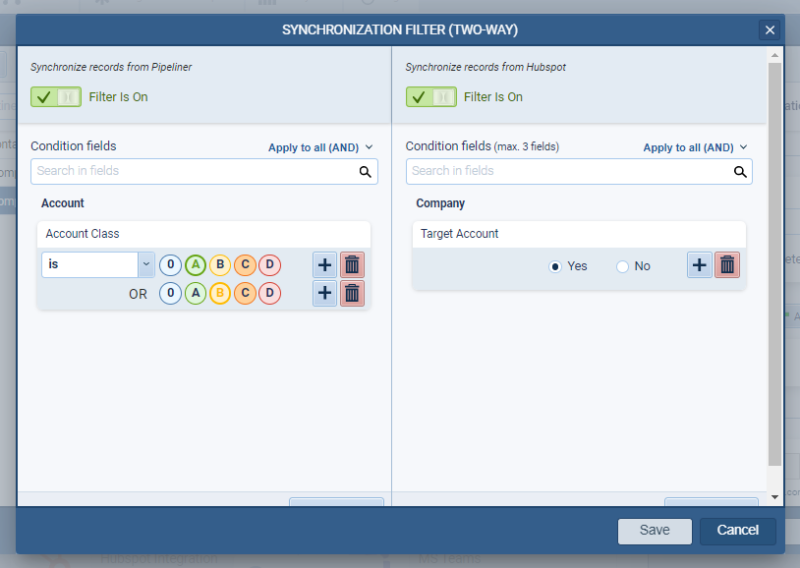Viewport: 800px width, 568px height.
Task: Click the plus icon in the OR row
Action: coord(324,294)
